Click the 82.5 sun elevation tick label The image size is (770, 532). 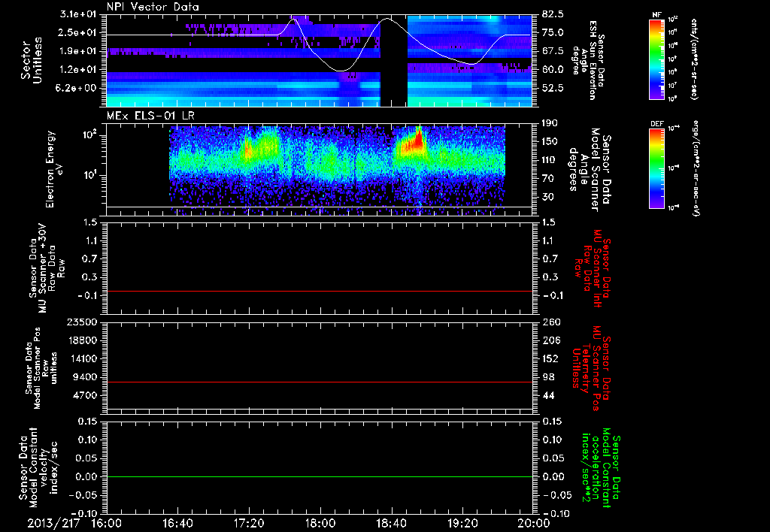pyautogui.click(x=553, y=14)
